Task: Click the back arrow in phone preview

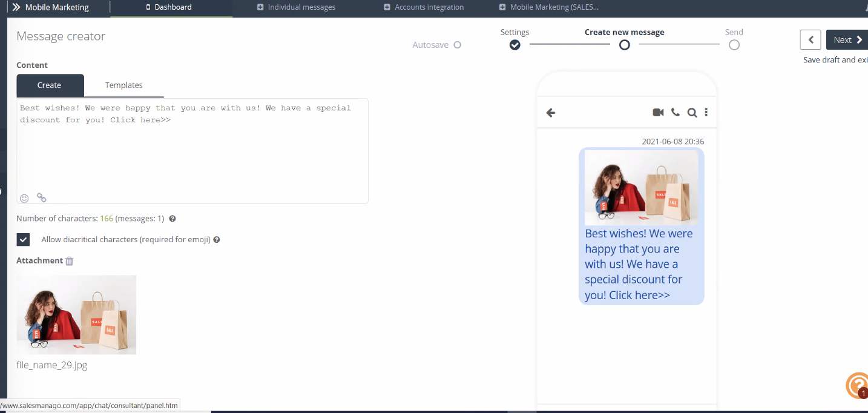Action: 551,113
